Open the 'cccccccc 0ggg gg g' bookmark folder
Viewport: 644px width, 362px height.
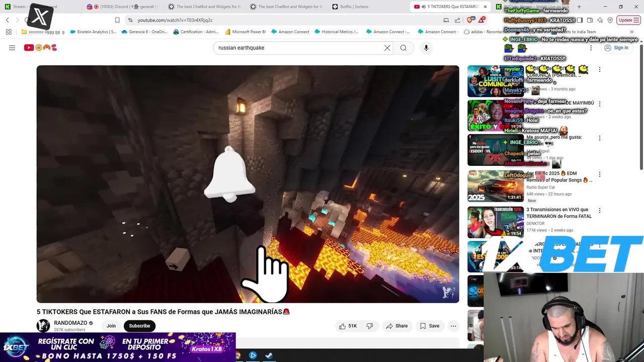tap(43, 32)
